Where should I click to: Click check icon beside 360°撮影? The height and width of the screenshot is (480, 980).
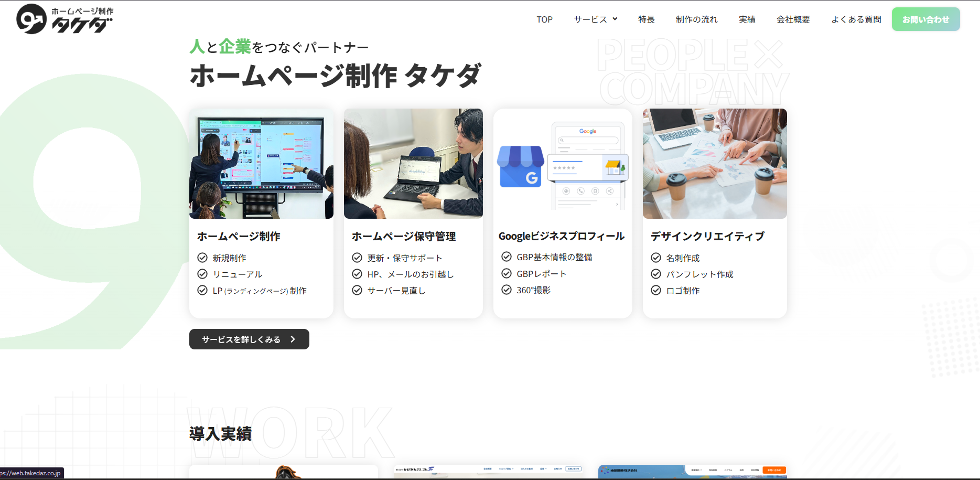(x=507, y=290)
